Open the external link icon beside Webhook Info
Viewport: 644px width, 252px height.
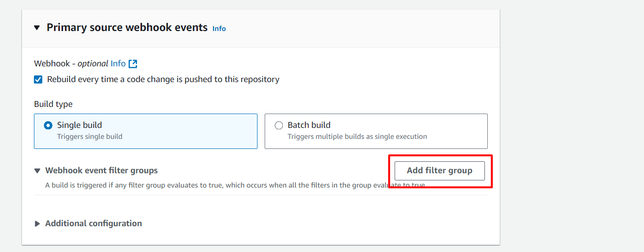click(133, 63)
